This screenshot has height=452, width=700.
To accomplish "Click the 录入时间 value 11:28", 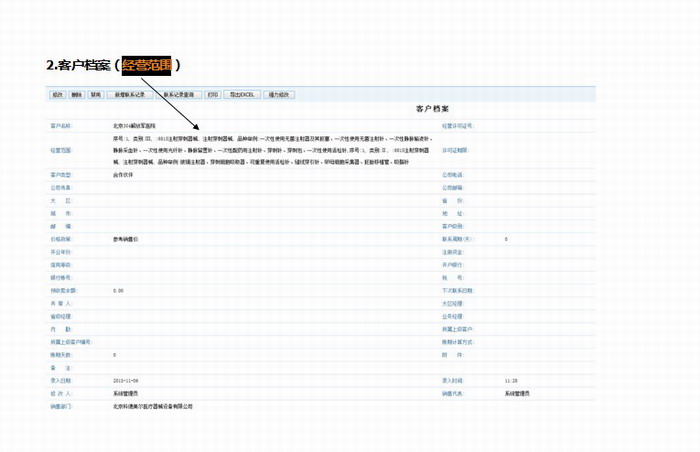I will point(510,381).
